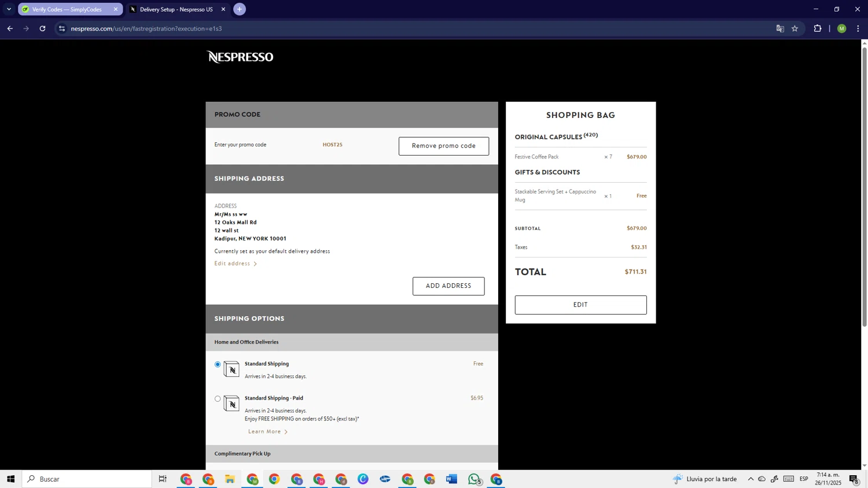Go back to the previous page
868x488 pixels.
point(10,28)
